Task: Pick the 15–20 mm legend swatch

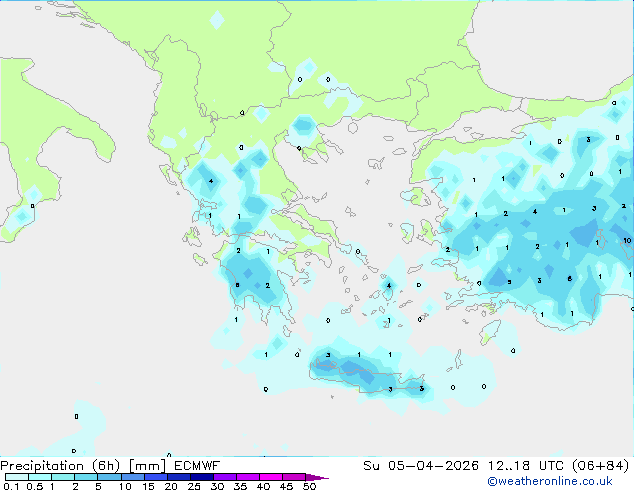Action: point(155,477)
